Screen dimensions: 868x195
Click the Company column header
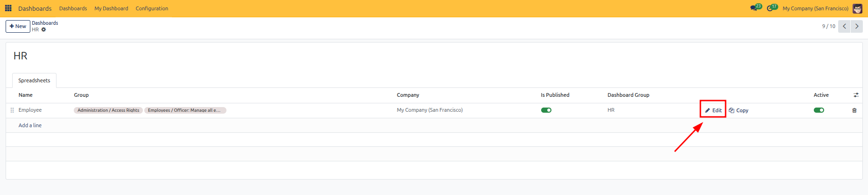(x=408, y=95)
